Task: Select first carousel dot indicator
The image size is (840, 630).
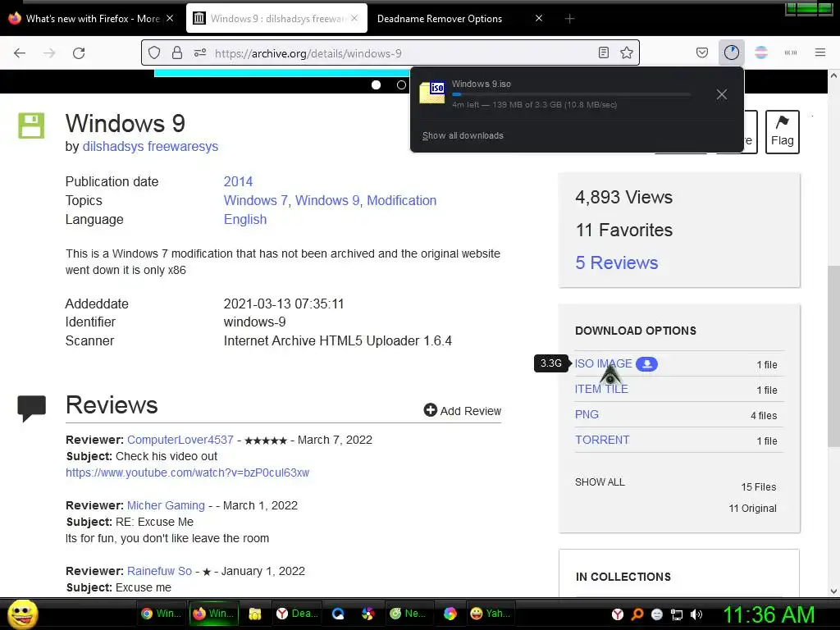Action: [x=376, y=85]
